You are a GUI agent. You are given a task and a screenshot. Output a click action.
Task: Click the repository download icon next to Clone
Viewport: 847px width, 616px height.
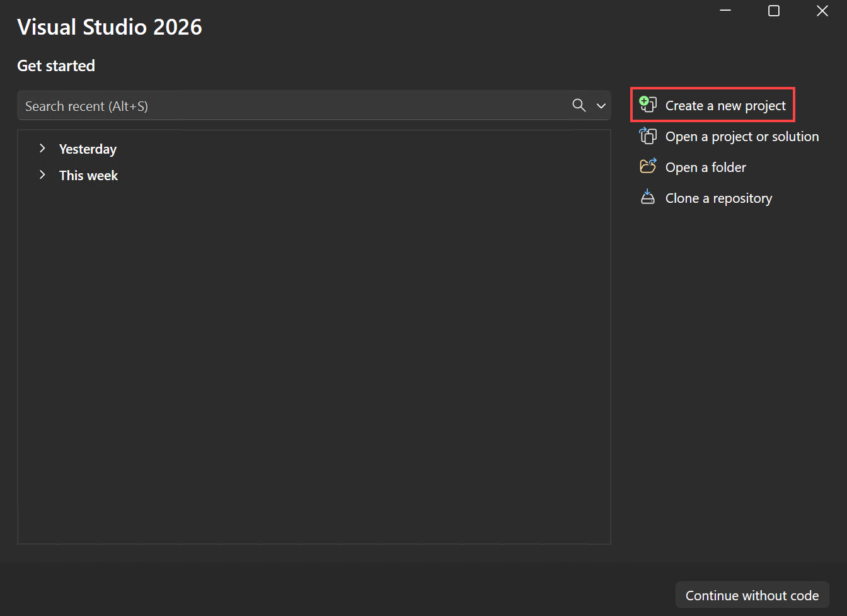pyautogui.click(x=647, y=197)
